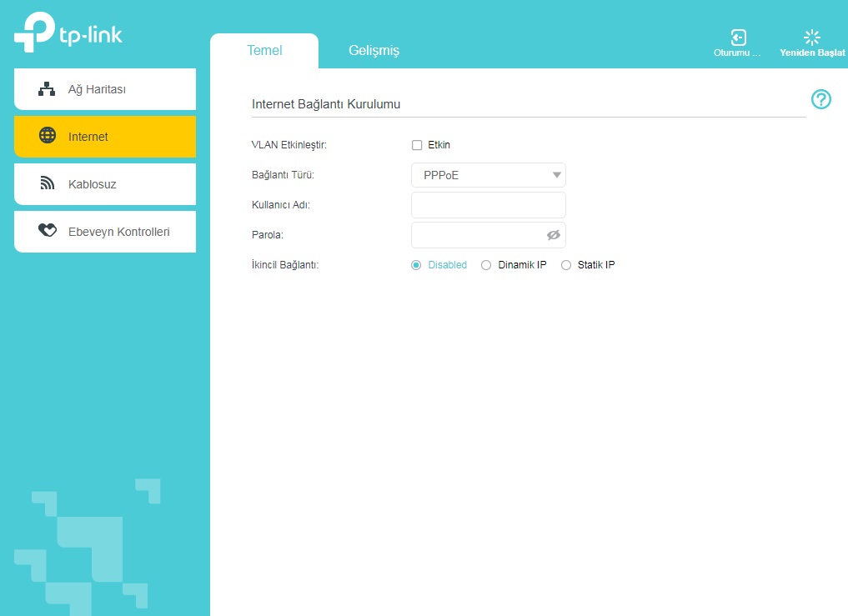848x616 pixels.
Task: Enable the VLAN Etkin checkbox
Action: click(x=417, y=145)
